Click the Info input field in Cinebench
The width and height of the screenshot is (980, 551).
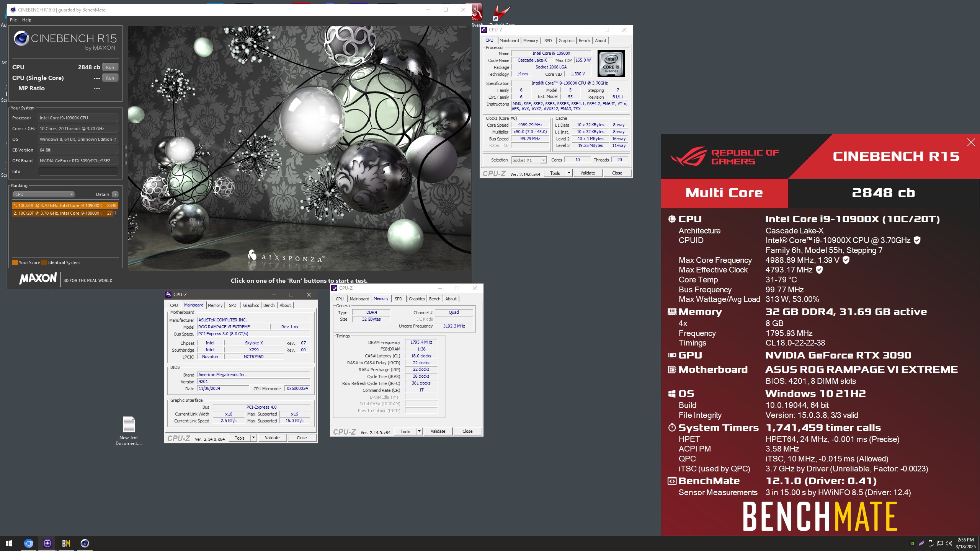point(78,171)
